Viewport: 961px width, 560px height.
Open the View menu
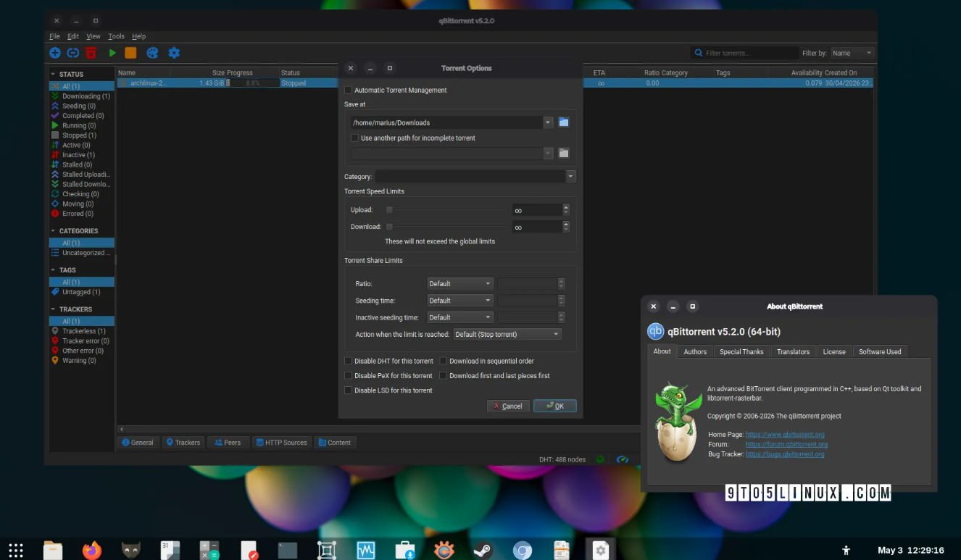[x=93, y=36]
